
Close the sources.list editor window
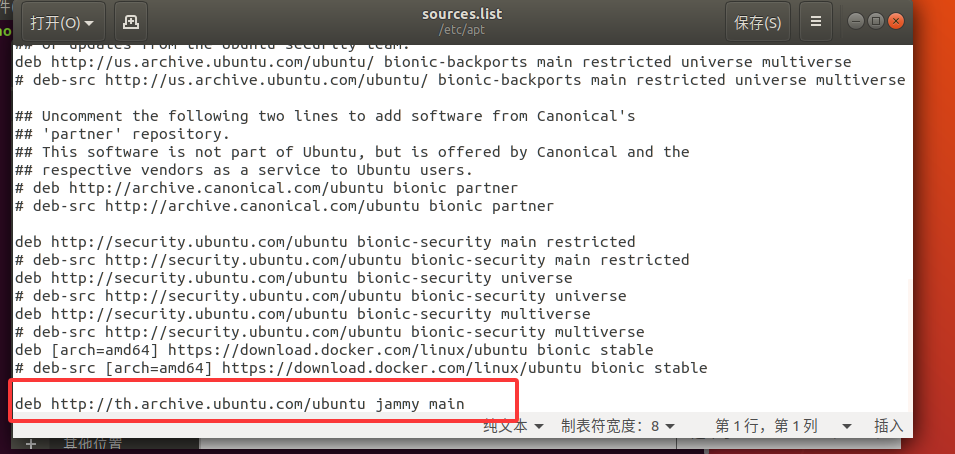[x=895, y=21]
